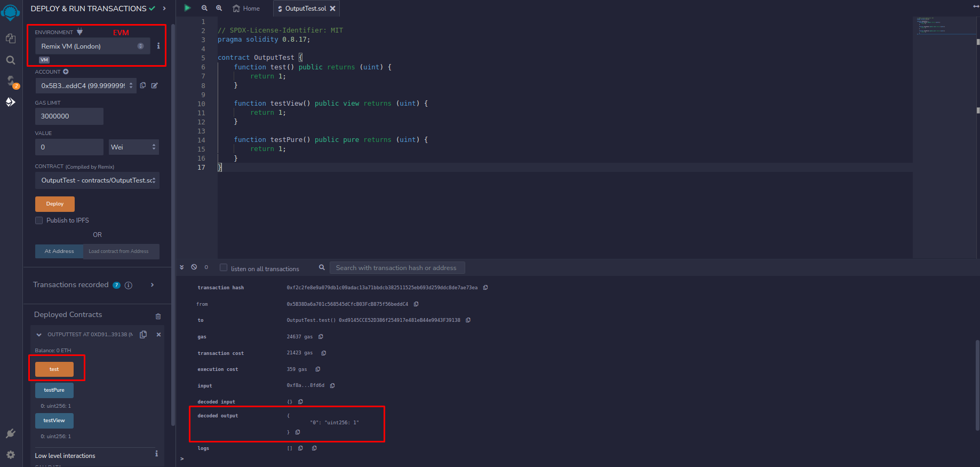Image resolution: width=980 pixels, height=467 pixels.
Task: Open the Settings gear icon
Action: coord(10,455)
